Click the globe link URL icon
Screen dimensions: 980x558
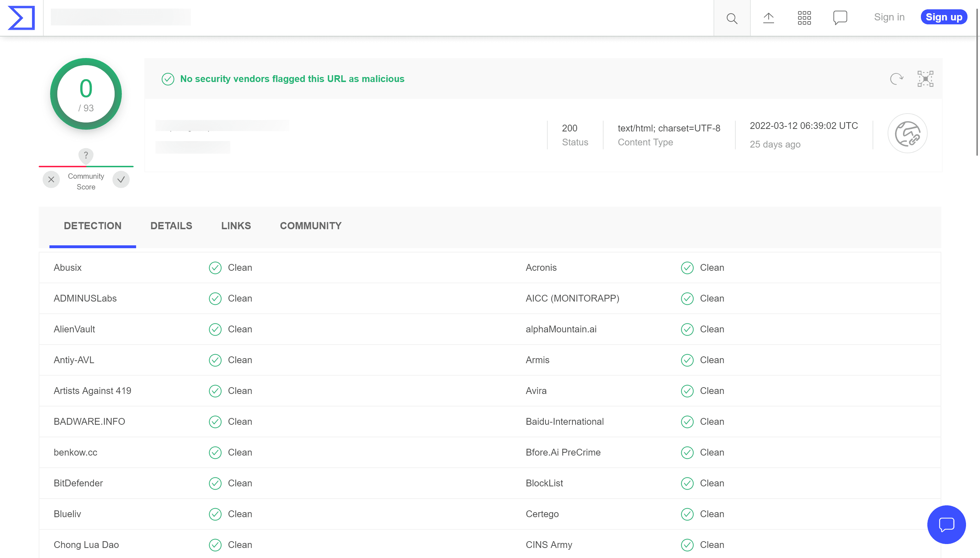pos(907,133)
